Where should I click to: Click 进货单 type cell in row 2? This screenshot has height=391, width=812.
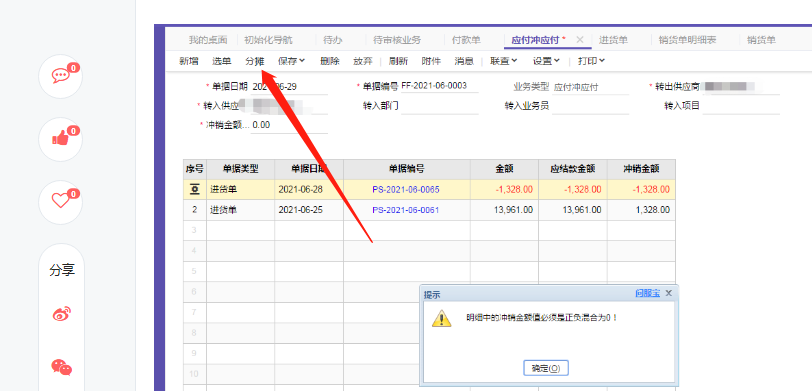click(240, 210)
